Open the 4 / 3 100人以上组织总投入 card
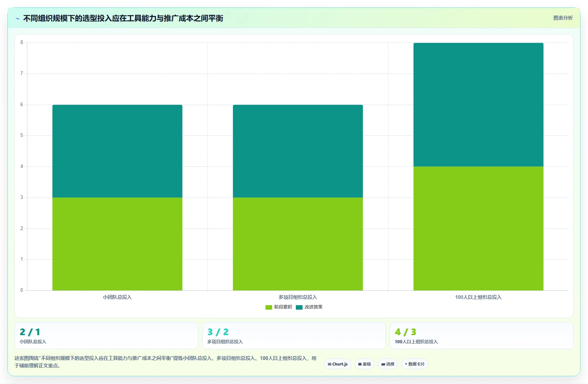The width and height of the screenshot is (588, 384). coord(481,336)
